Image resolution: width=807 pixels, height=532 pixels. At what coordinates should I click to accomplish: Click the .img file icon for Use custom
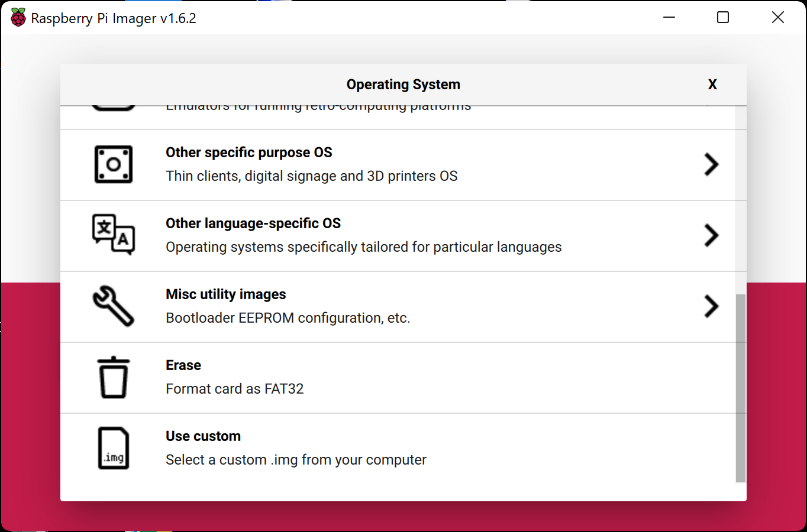(113, 448)
